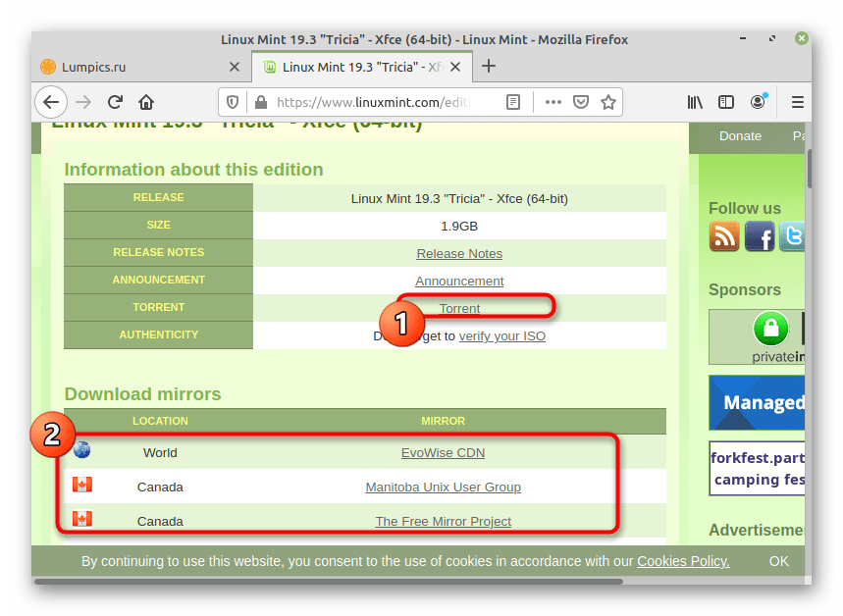843x616 pixels.
Task: Click the privateinternetaccess sponsor padlock banner
Action: [757, 337]
